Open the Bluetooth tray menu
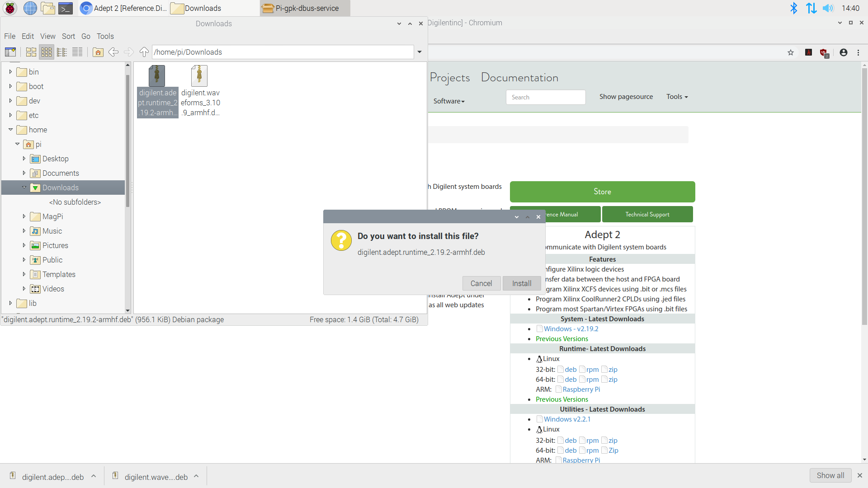This screenshot has width=868, height=488. click(793, 8)
